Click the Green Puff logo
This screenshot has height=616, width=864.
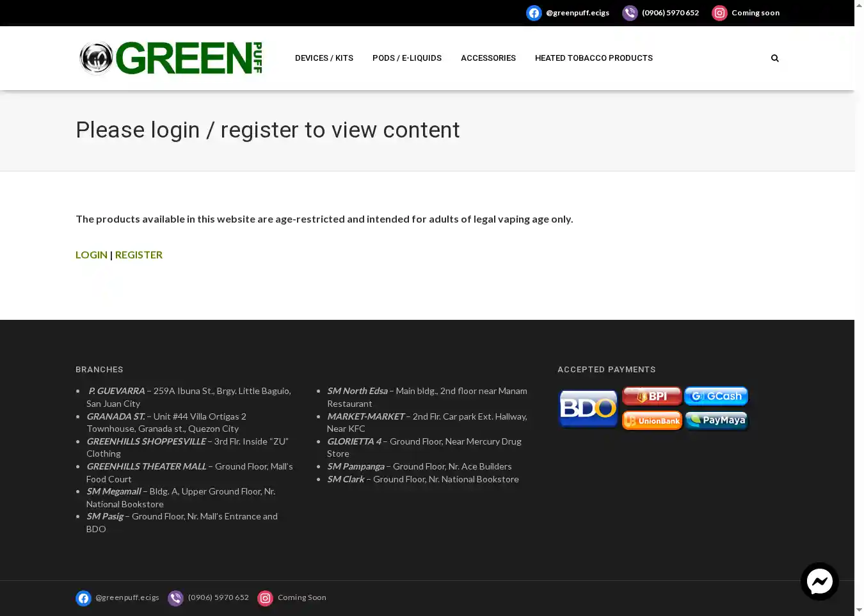pyautogui.click(x=170, y=58)
